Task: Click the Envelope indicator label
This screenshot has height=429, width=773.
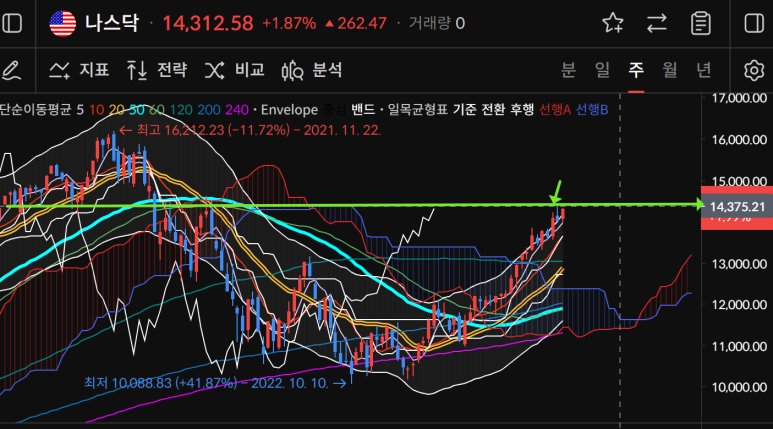Action: click(x=289, y=109)
